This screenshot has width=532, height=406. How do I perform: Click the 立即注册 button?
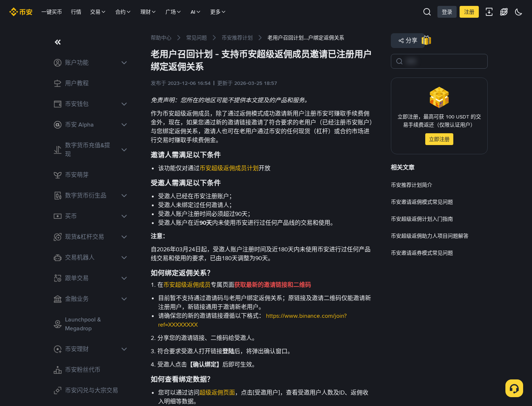click(x=439, y=139)
